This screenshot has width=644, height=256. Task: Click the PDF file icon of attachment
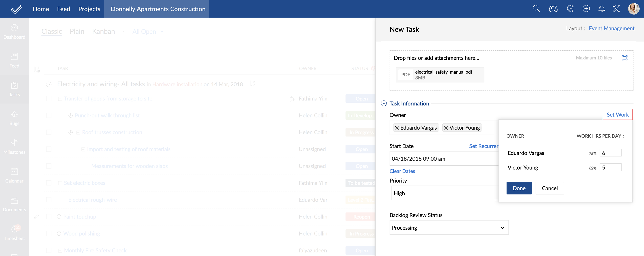405,74
